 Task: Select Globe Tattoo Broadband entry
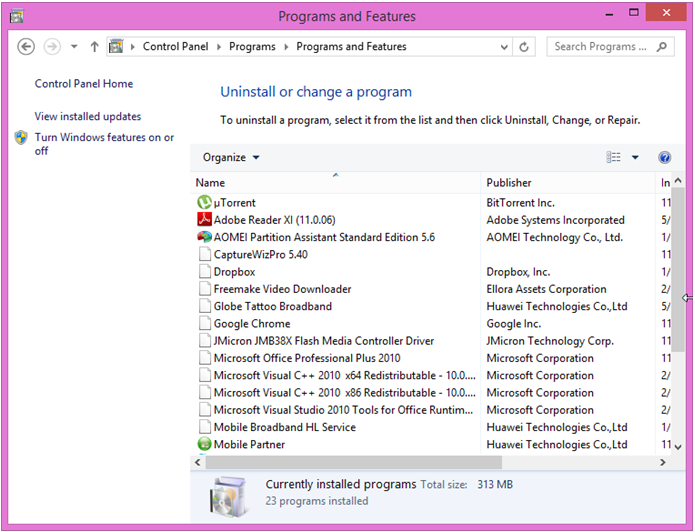click(x=273, y=306)
